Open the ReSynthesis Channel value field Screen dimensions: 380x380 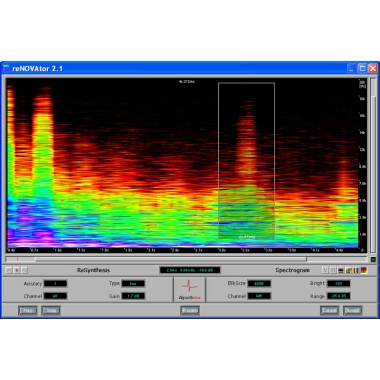(x=55, y=296)
